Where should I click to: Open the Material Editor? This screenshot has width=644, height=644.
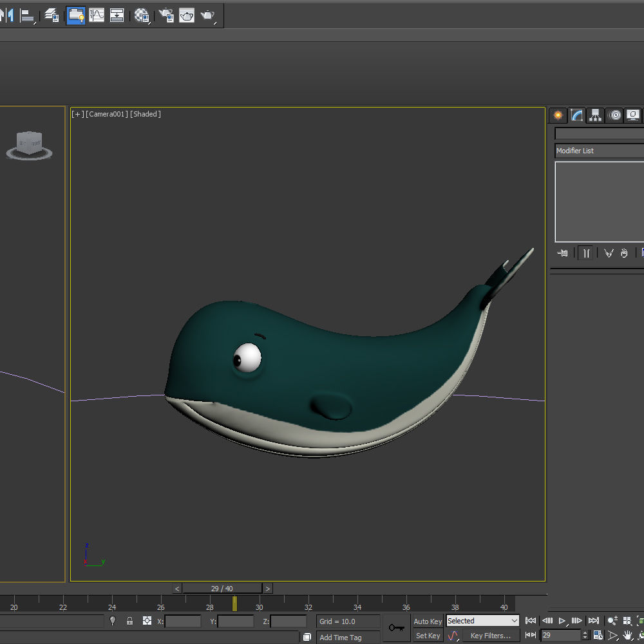[142, 15]
